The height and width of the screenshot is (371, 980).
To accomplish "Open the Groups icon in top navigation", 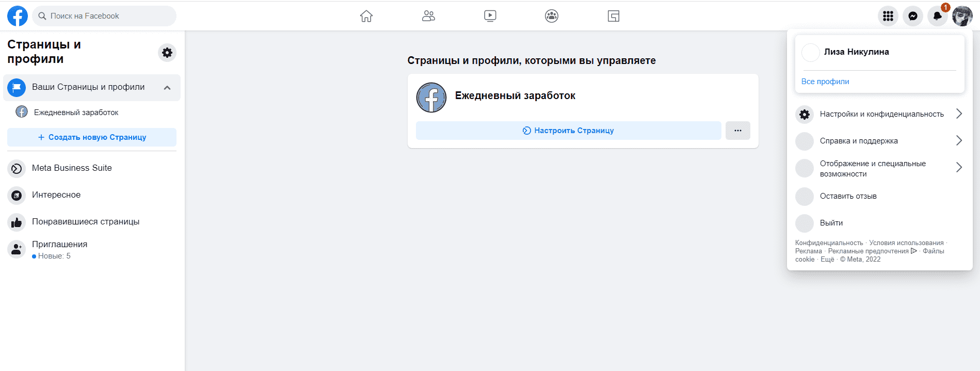I will point(552,16).
